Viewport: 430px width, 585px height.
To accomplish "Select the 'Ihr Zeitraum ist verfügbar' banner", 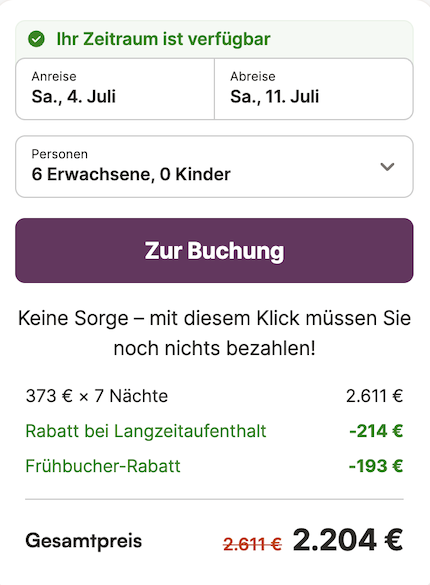I will click(x=214, y=39).
